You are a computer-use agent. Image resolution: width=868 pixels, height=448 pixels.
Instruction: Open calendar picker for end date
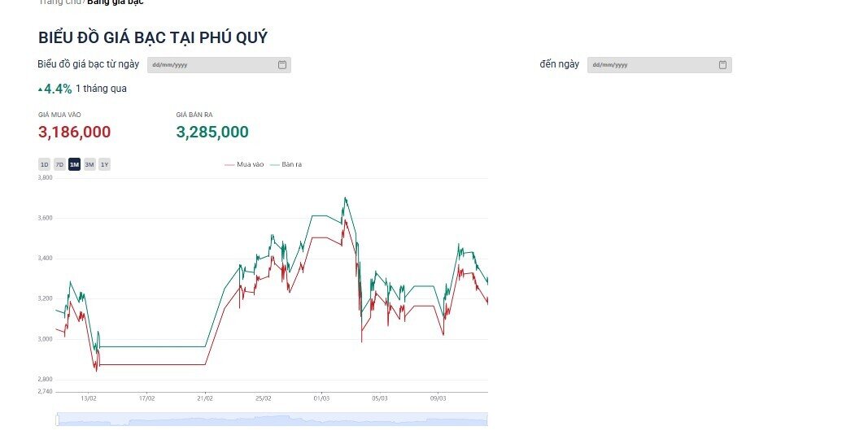722,65
